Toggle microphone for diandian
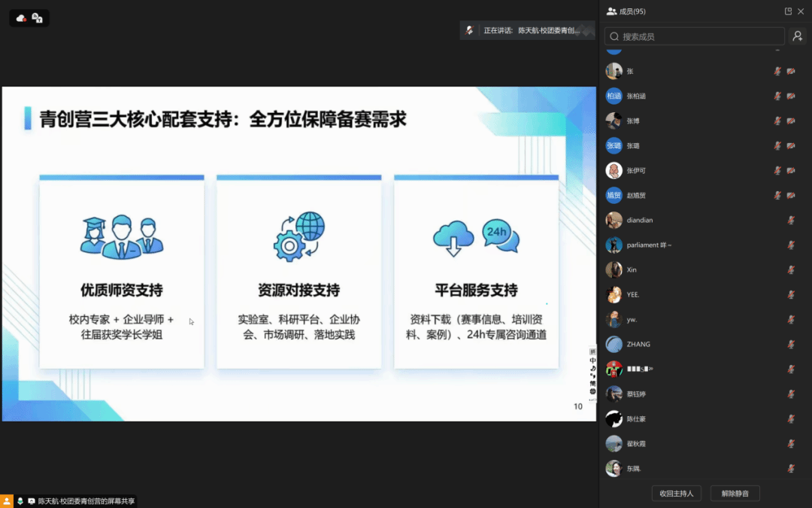The image size is (812, 508). 791,221
